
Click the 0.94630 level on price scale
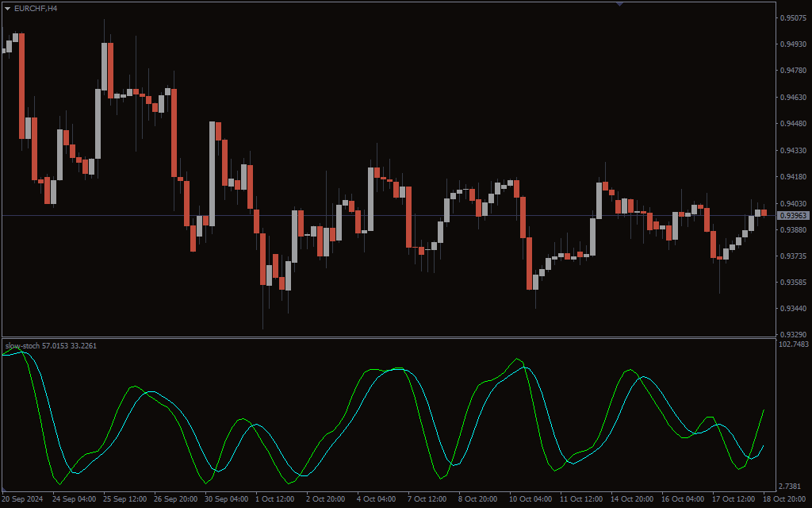(793, 98)
